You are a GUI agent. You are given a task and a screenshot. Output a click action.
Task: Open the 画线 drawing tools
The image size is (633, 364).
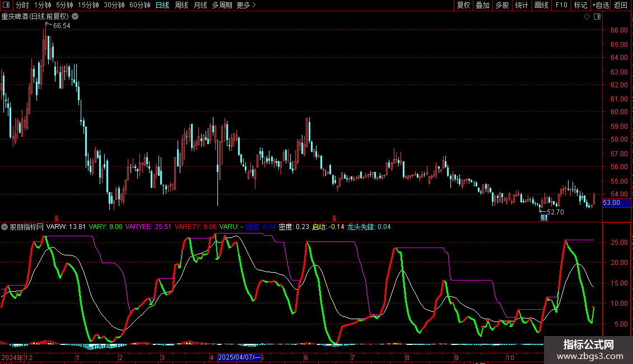pos(542,6)
